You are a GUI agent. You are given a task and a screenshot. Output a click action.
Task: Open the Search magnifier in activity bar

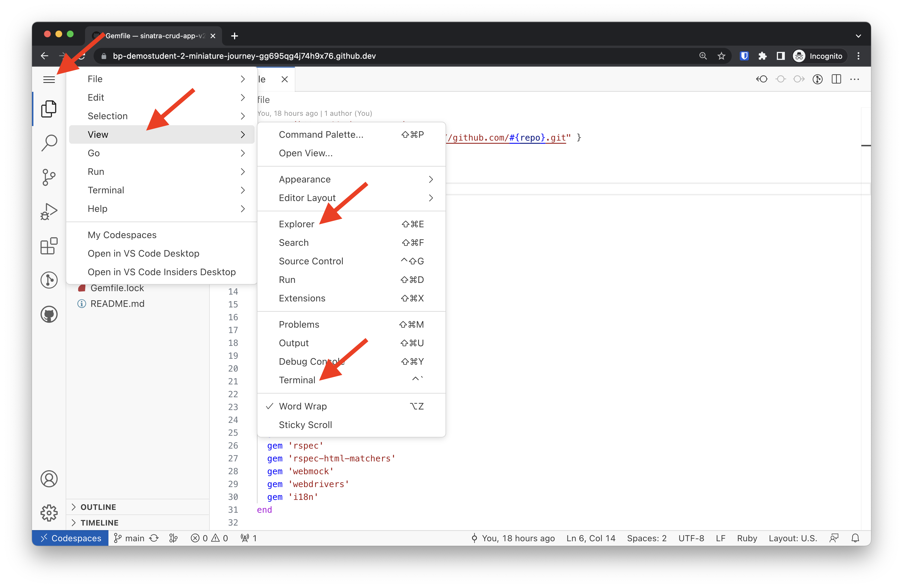click(x=49, y=143)
